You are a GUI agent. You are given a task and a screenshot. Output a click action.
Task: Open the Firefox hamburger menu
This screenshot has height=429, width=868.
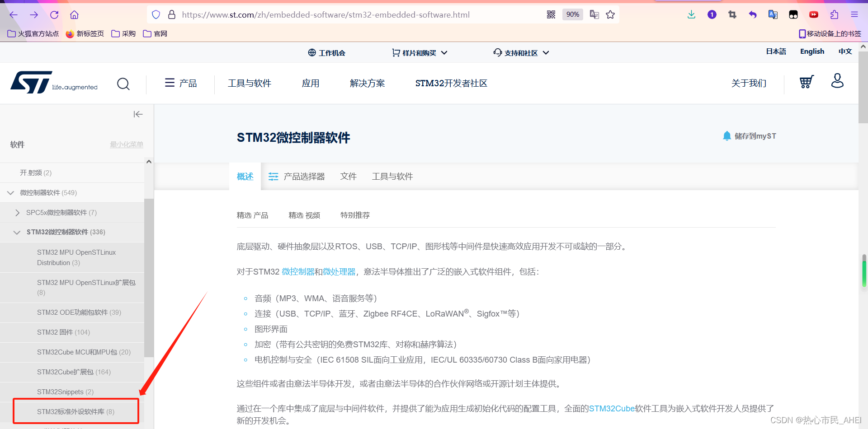[854, 15]
